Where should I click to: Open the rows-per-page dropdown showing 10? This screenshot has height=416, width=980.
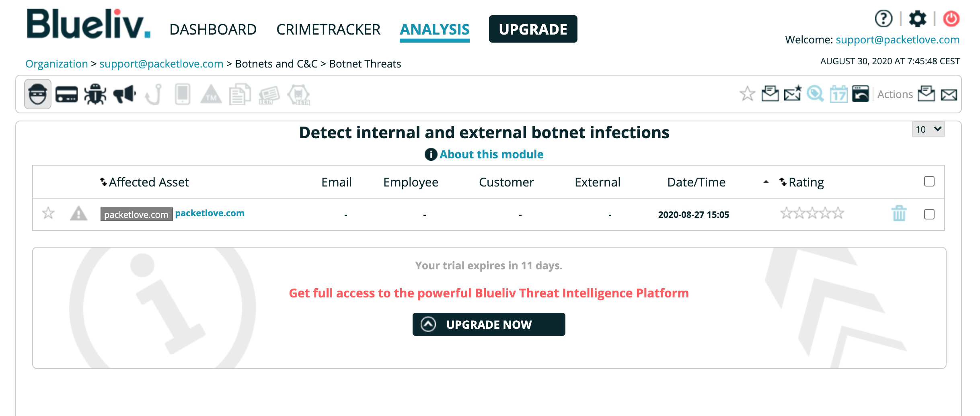point(928,129)
